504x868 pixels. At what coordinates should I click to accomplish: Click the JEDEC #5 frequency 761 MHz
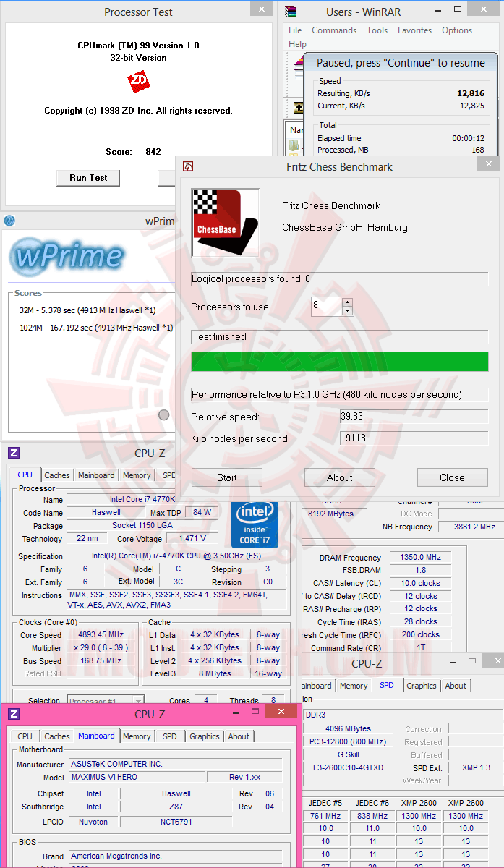[x=326, y=816]
